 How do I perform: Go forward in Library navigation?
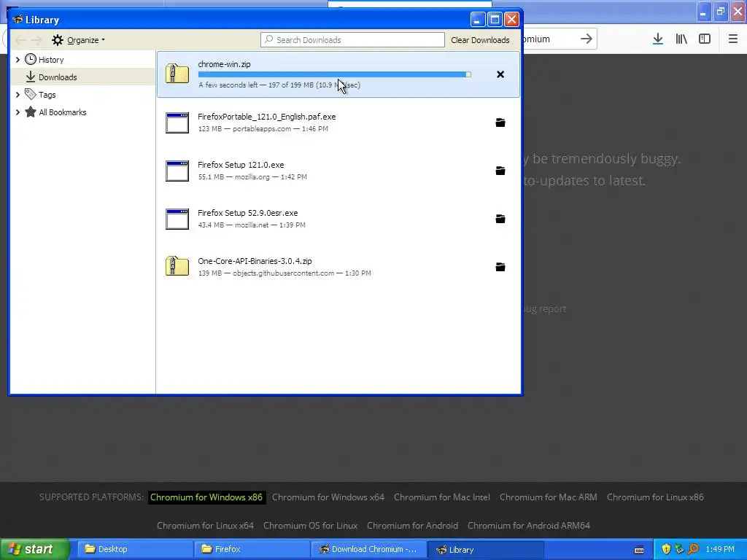tap(36, 40)
